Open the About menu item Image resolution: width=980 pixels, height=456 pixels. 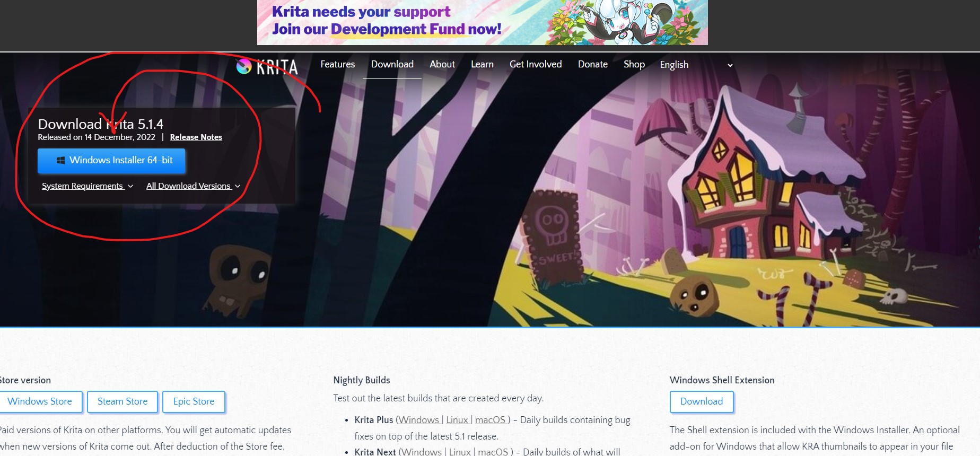(x=442, y=64)
